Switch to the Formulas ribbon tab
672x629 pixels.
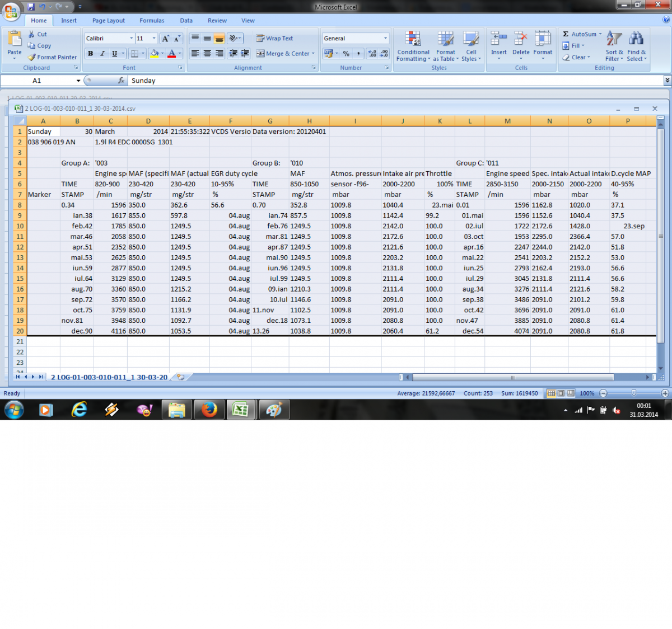tap(152, 21)
